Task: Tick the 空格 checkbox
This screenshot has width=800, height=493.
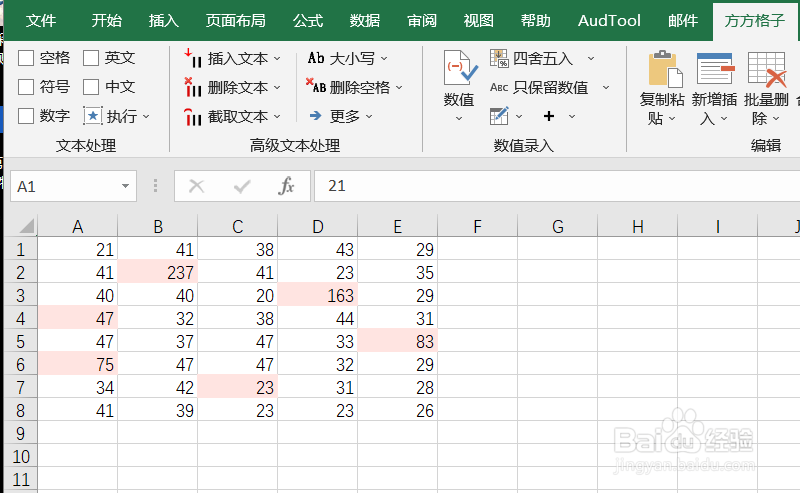Action: point(26,58)
